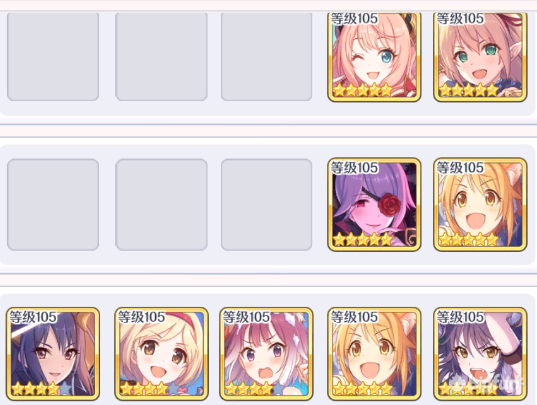Viewport: 537px width, 405px height.
Task: Select pink-haired girl with snowy cat ears
Action: tap(266, 354)
